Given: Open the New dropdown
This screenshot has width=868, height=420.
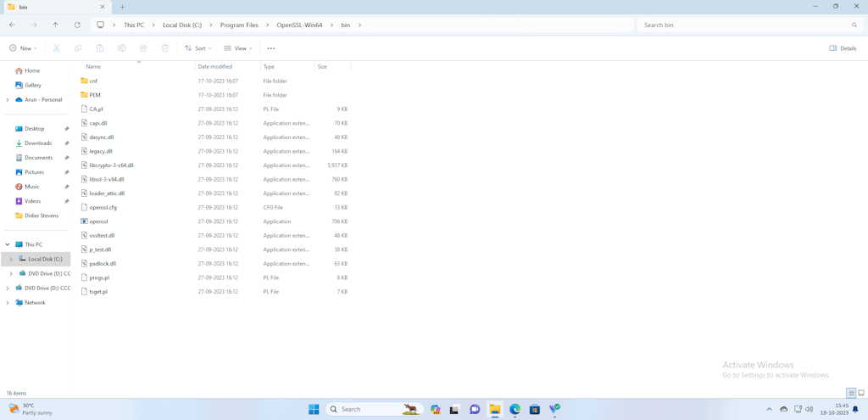Looking at the screenshot, I should click(x=23, y=48).
